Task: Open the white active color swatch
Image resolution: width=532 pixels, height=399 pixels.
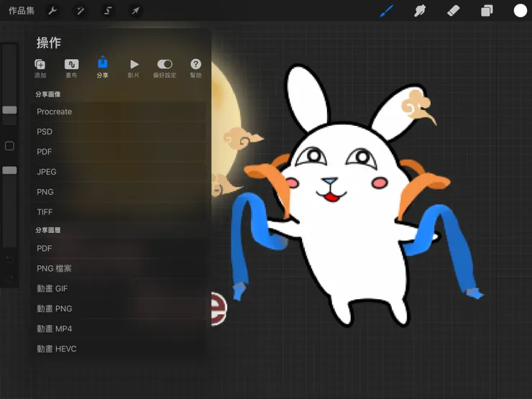Action: (520, 11)
